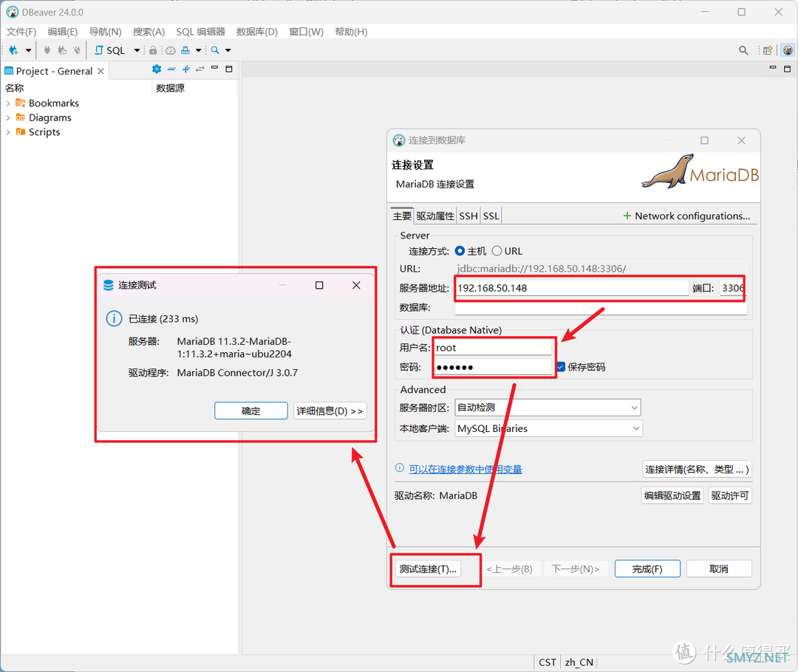The image size is (798, 672).
Task: Click 确定 in the 连接测试 dialog
Action: tap(251, 411)
